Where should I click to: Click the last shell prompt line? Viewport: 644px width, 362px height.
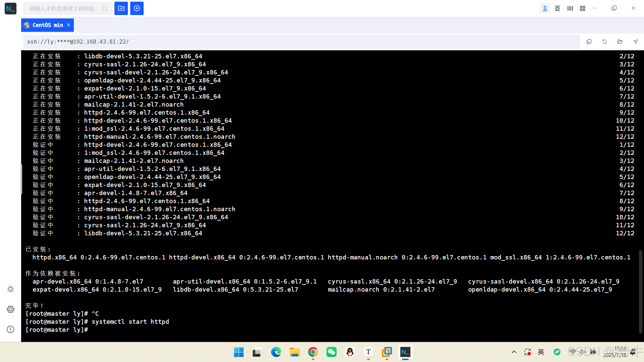point(57,330)
